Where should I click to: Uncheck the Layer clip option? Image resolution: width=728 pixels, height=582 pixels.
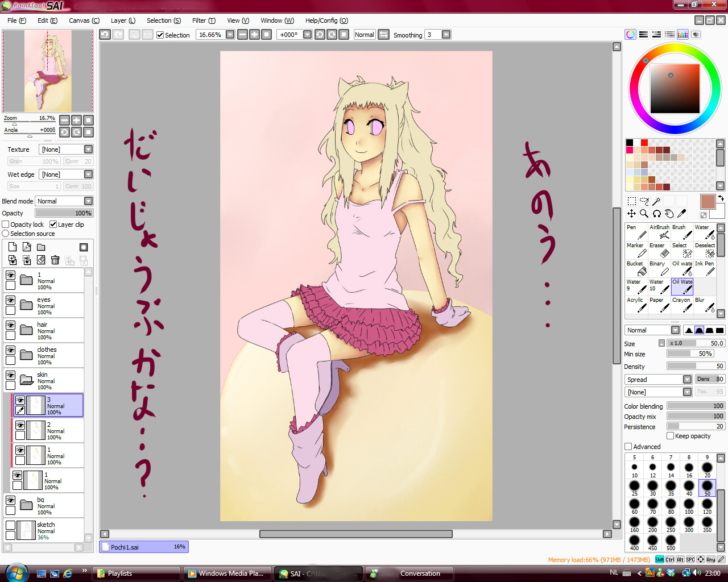tap(53, 225)
